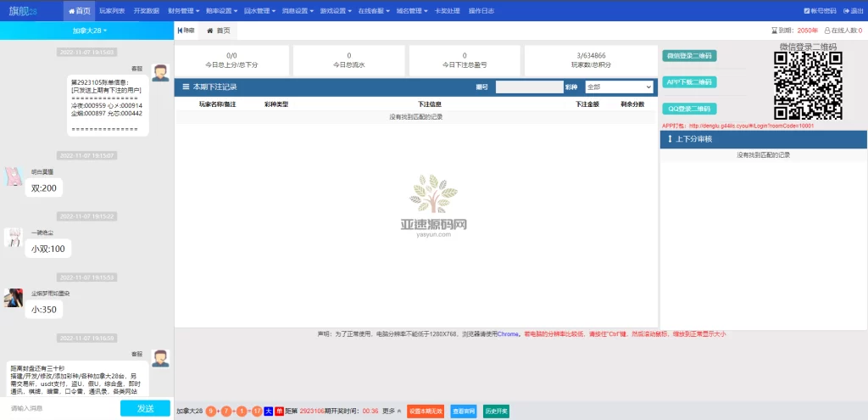Click the 退出 logout link
Screen dimensions: 868x420
click(x=853, y=10)
